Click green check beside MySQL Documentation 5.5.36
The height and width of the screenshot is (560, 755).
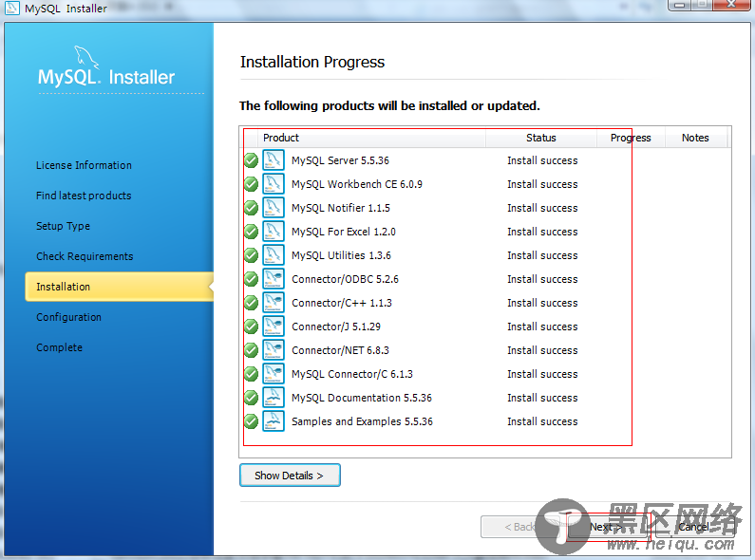coord(251,398)
